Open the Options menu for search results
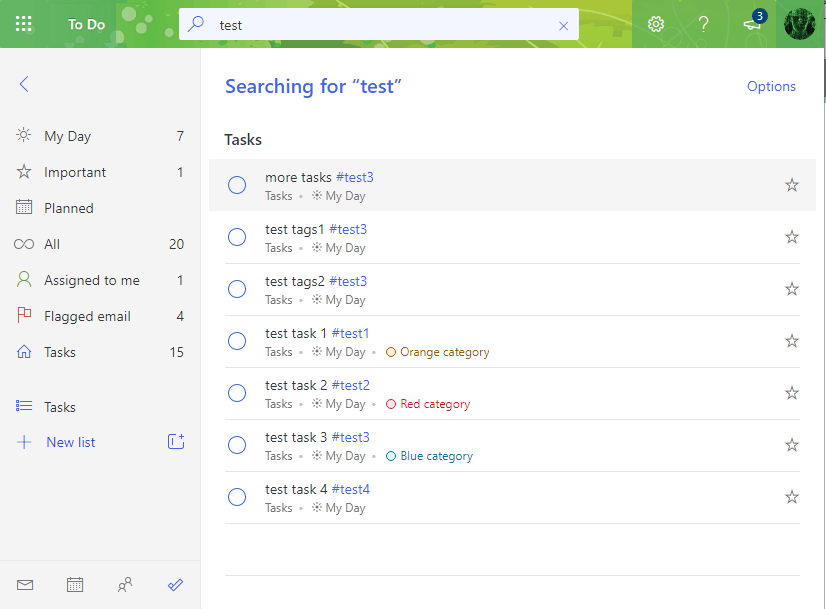 (771, 86)
